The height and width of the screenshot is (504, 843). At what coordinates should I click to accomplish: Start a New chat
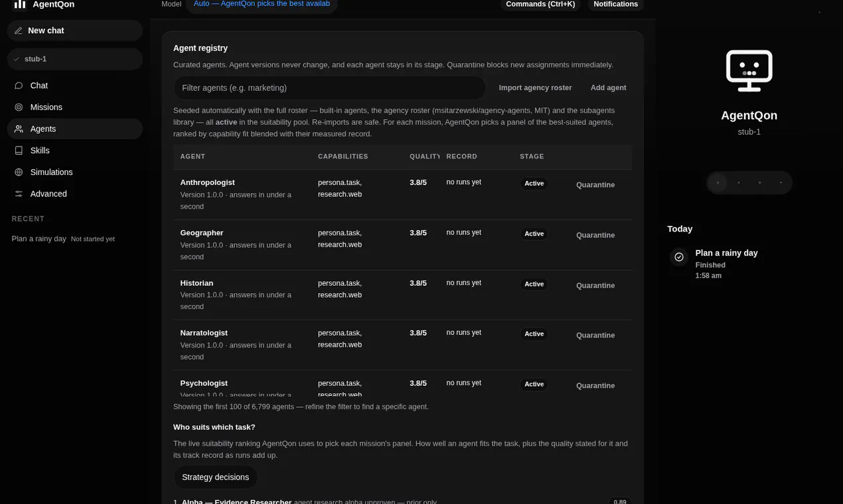(x=75, y=31)
